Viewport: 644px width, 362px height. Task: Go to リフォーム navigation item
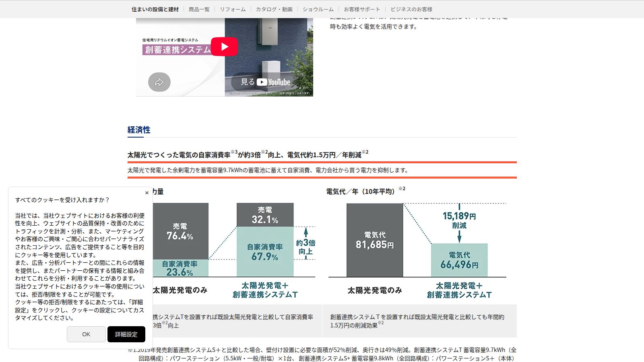click(233, 9)
